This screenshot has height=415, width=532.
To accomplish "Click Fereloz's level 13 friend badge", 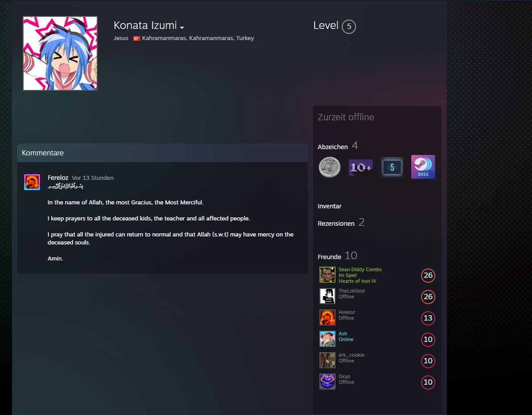I will pos(428,318).
